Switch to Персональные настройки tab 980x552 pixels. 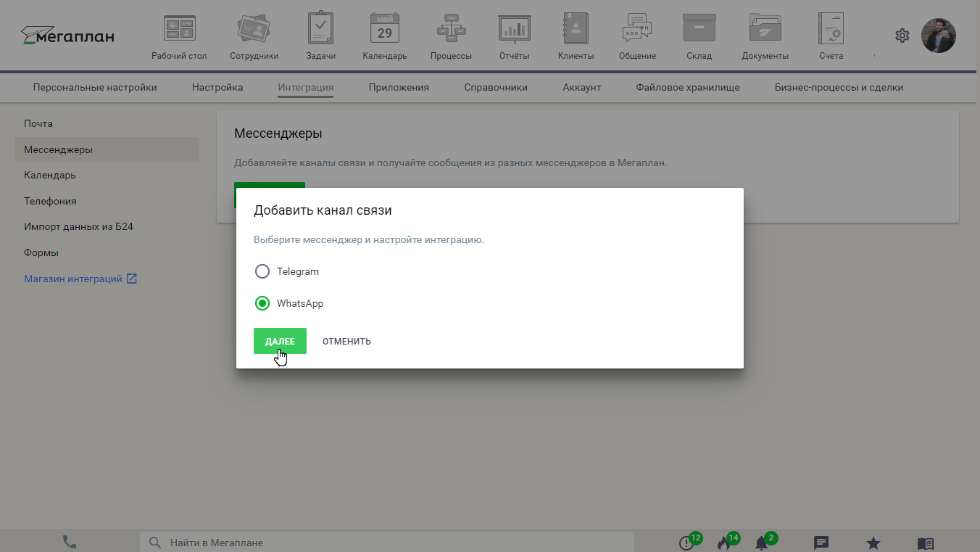(95, 87)
